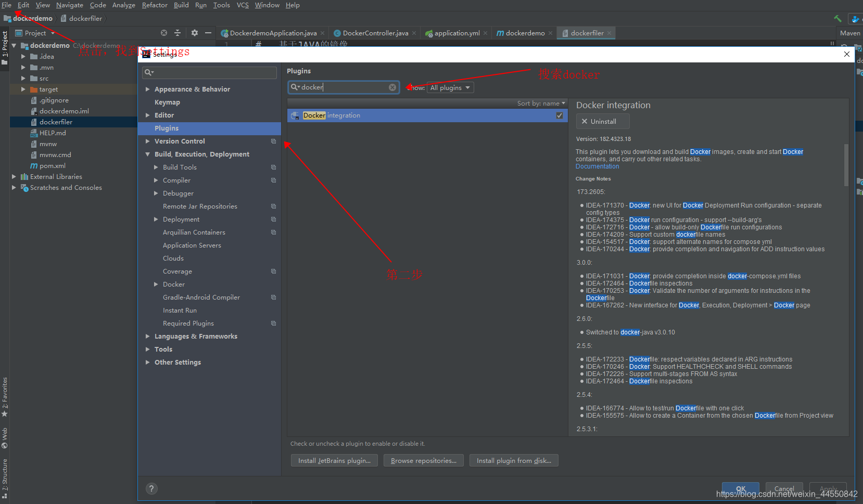Select pom.xml in the project tree
Viewport: 863px width, 504px height.
click(x=52, y=166)
